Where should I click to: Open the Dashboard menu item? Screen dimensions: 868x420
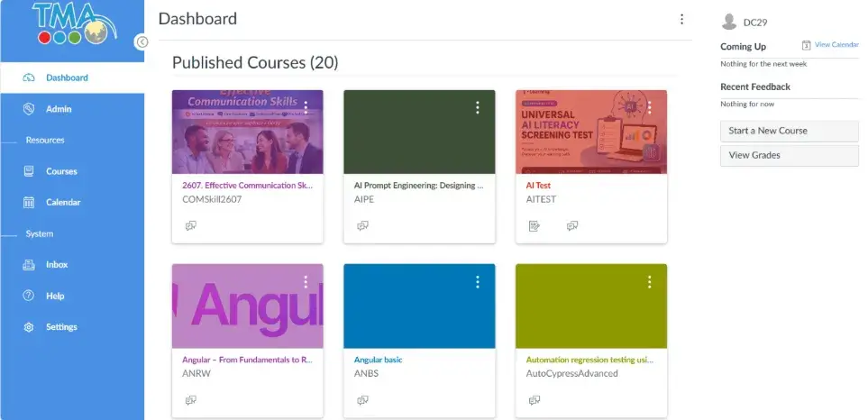[72, 78]
